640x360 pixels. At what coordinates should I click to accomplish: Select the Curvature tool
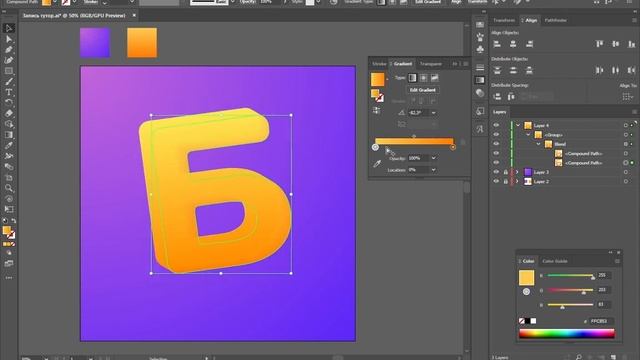(9, 60)
